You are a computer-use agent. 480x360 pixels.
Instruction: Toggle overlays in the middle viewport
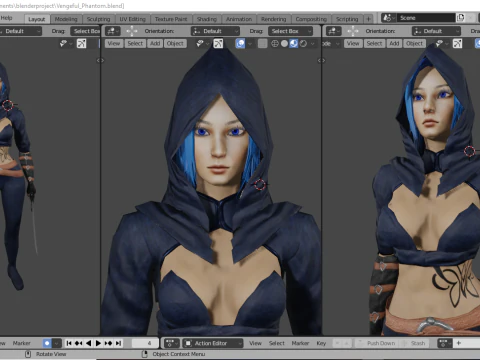click(x=240, y=44)
